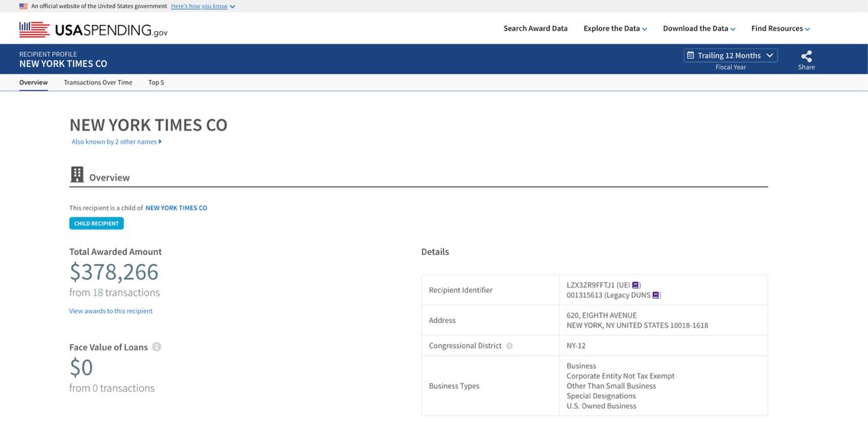Switch to the Top 5 tab
The image size is (868, 441).
pos(156,83)
